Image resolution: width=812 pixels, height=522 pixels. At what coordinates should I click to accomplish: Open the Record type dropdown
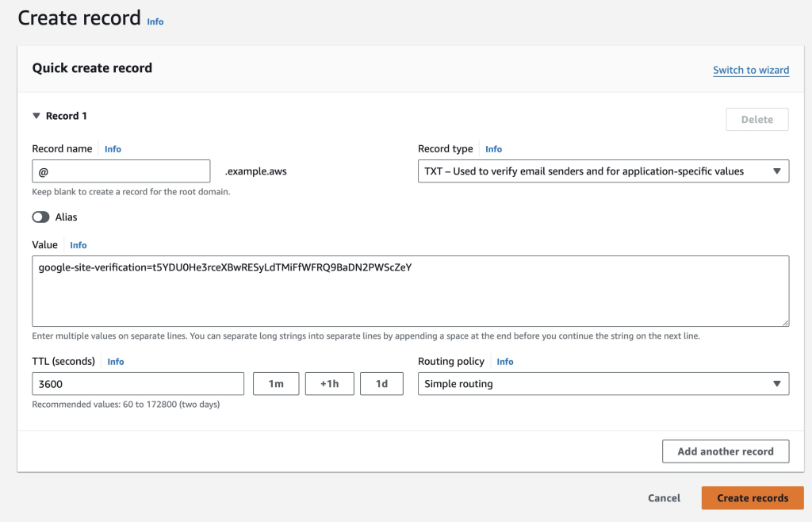coord(603,171)
